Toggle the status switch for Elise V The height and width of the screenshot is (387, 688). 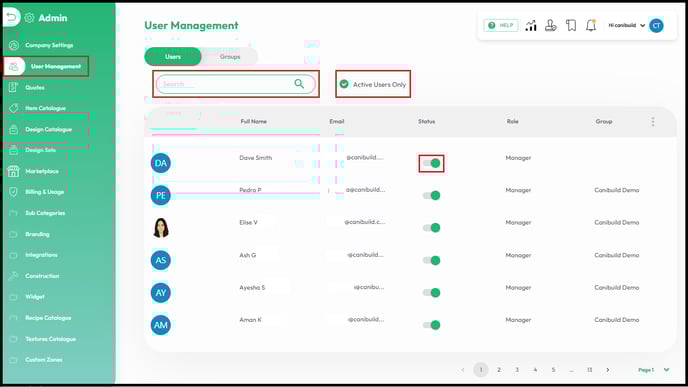[431, 228]
